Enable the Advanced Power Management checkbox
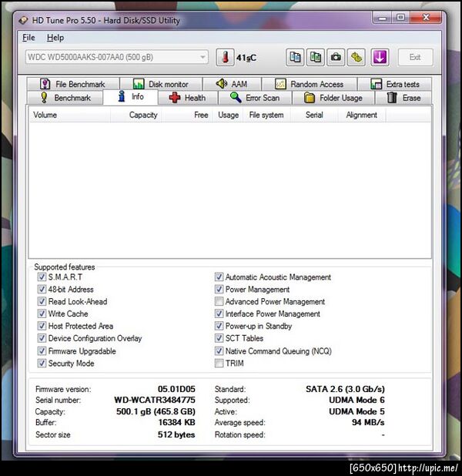Screen dimensions: 462x476 219,301
